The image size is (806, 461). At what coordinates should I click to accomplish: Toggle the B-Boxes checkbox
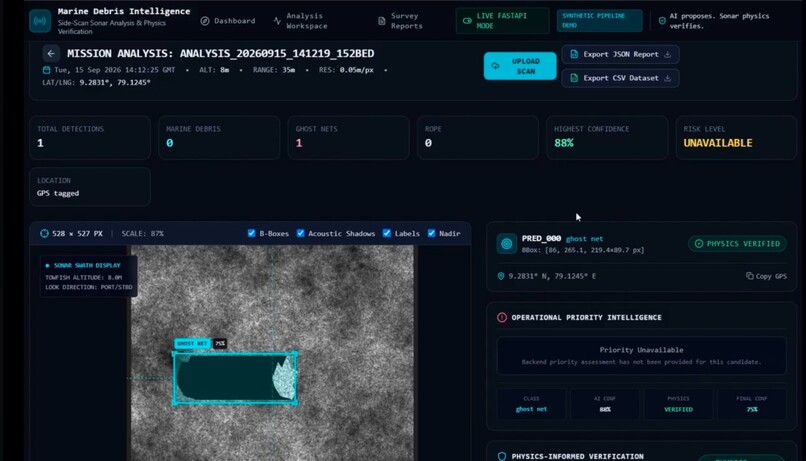(251, 233)
